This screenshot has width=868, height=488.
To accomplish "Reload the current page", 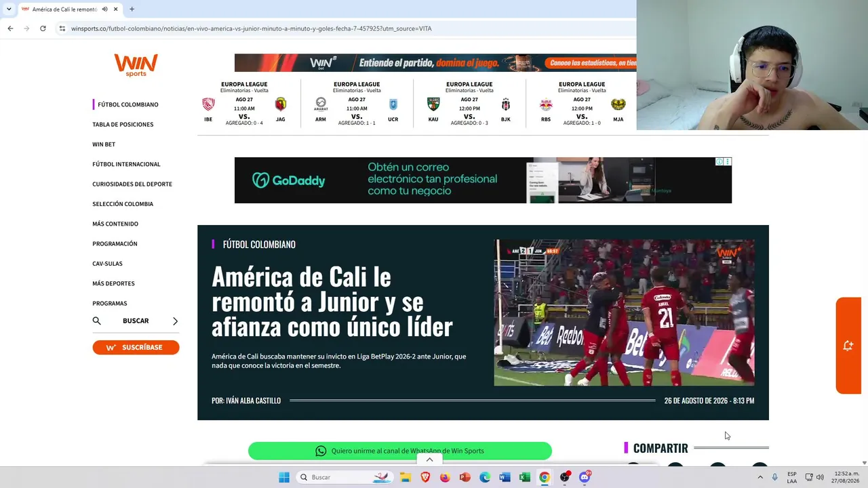I will coord(43,28).
